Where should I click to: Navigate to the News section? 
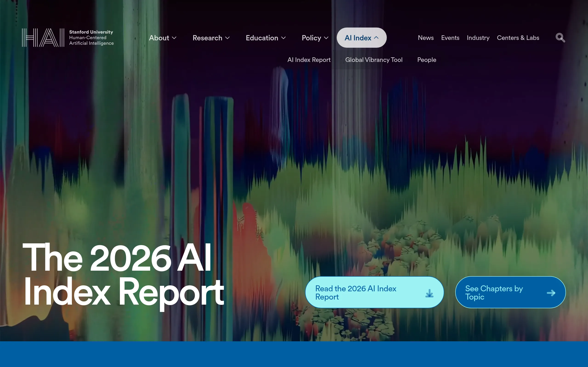425,38
